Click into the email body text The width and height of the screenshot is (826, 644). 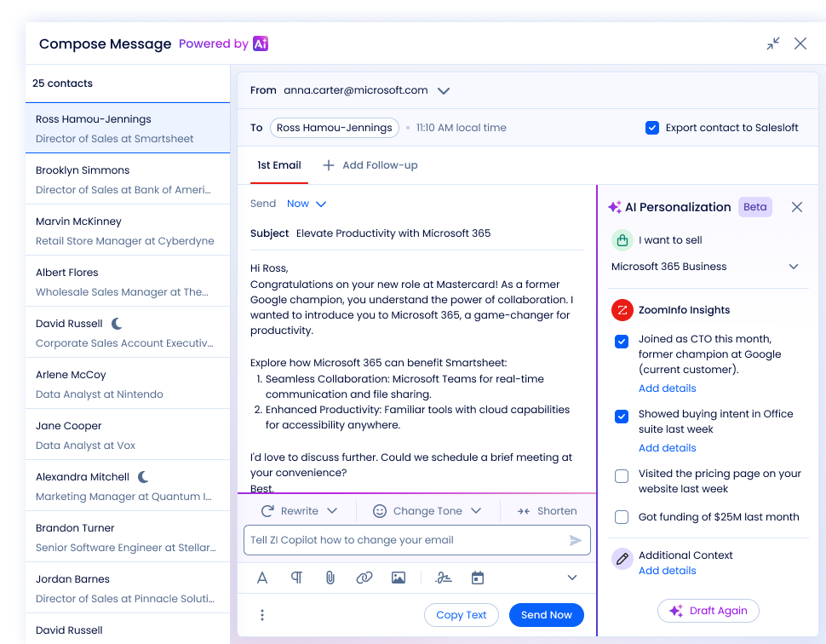click(x=411, y=378)
